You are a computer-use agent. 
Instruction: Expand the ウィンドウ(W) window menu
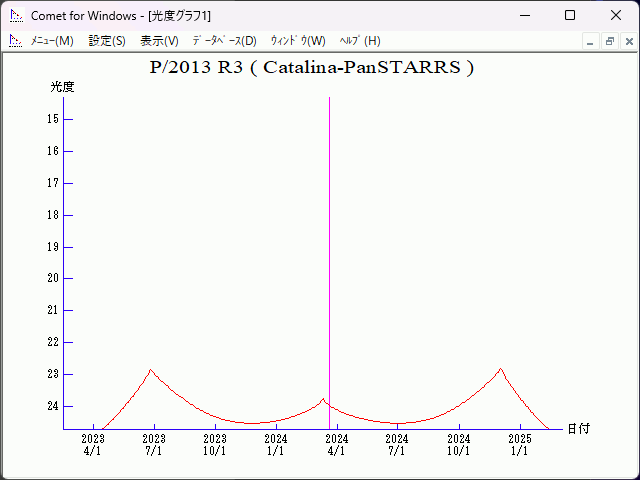[x=298, y=41]
